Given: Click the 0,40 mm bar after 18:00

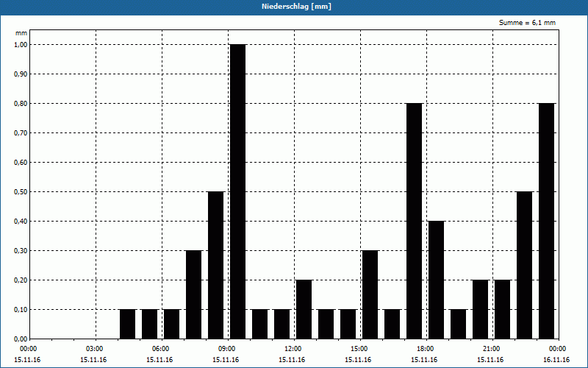Looking at the screenshot, I should (x=436, y=280).
